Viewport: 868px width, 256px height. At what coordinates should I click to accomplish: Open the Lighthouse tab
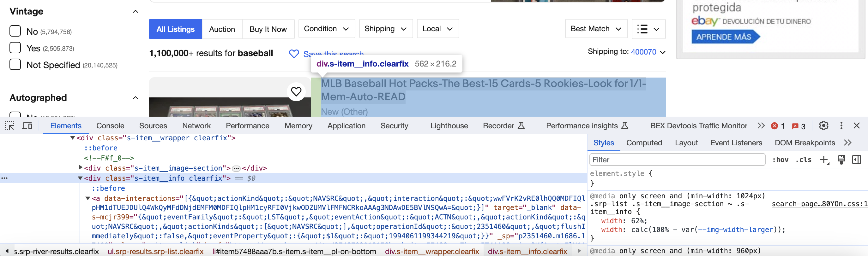(449, 126)
